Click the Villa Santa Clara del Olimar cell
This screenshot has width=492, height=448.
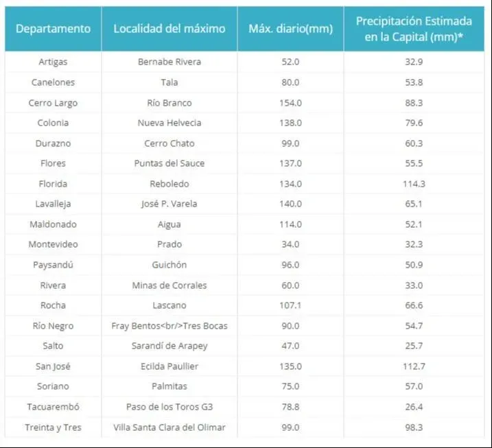169,427
